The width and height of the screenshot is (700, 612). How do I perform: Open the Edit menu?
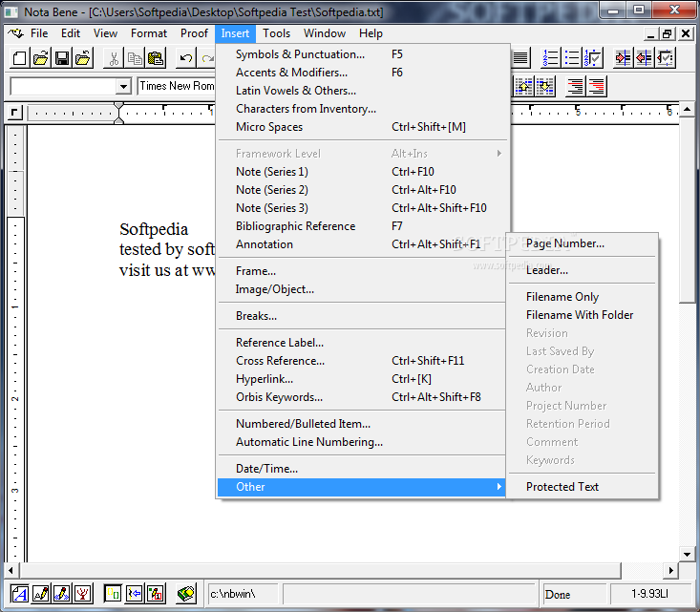(x=71, y=33)
